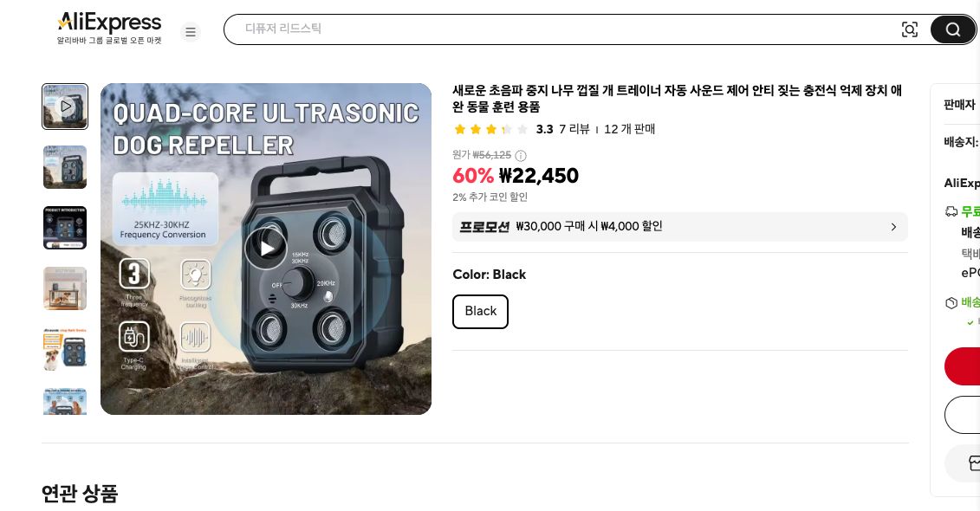The image size is (980, 511).
Task: Click the camera icon for image search
Action: (x=910, y=29)
